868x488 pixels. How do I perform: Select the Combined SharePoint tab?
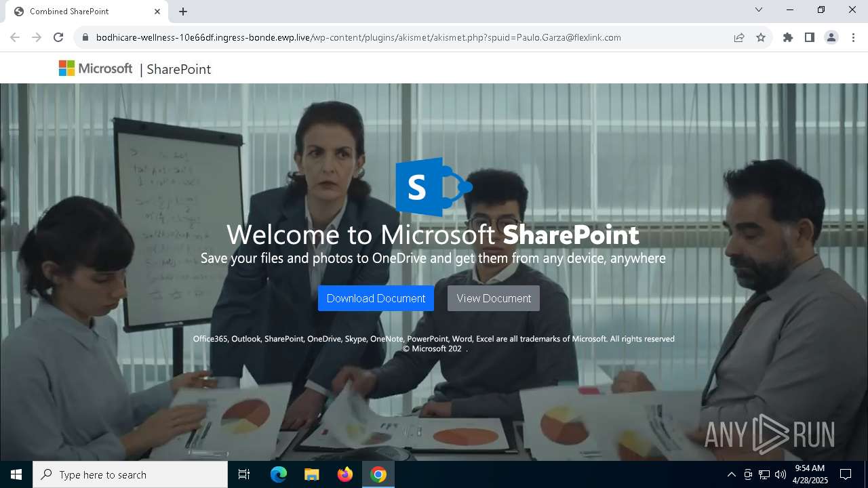87,12
